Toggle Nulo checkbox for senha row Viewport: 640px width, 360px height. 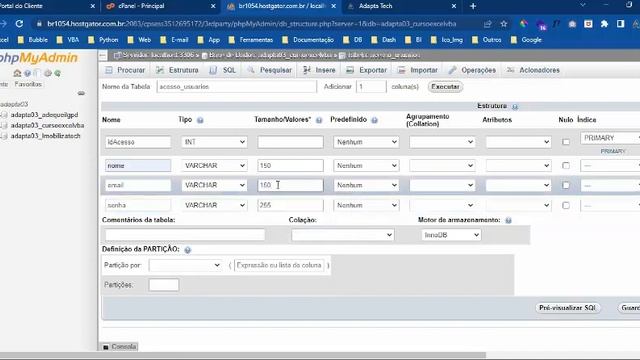click(x=566, y=205)
